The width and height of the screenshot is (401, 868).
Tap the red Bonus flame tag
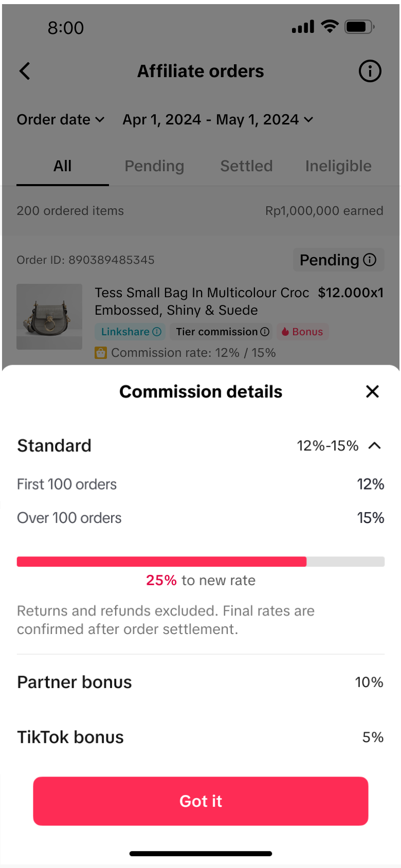[x=302, y=332]
